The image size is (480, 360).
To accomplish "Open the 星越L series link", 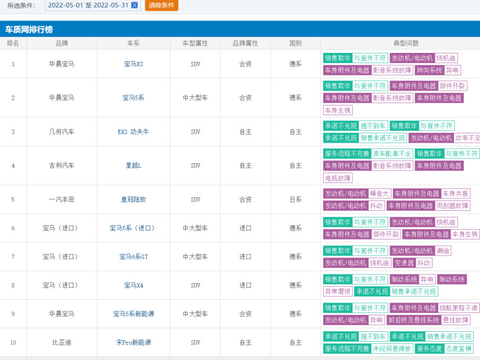I will point(133,165).
